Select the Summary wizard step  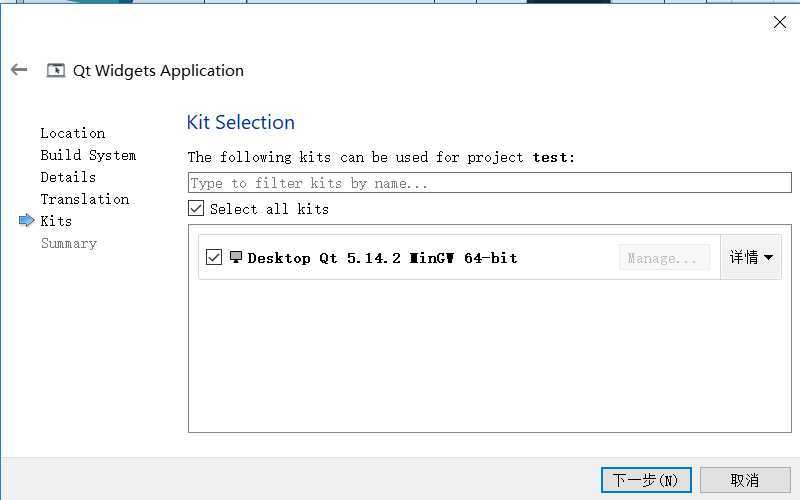[x=69, y=243]
